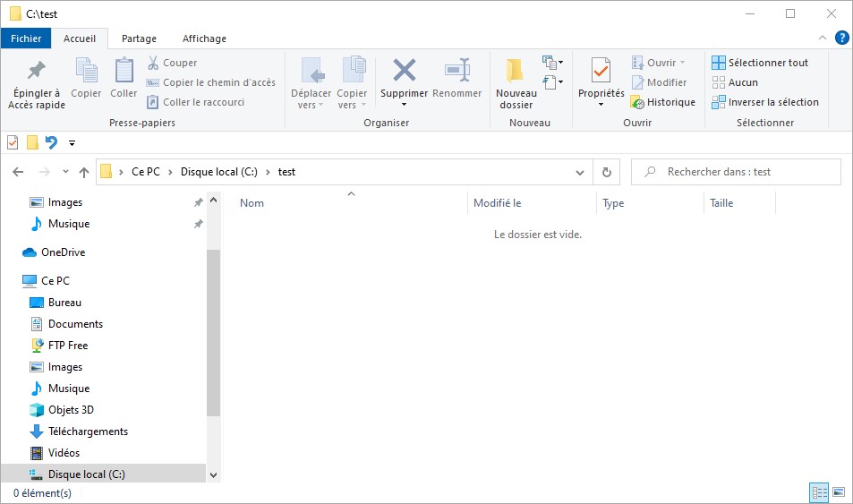This screenshot has width=853, height=504.
Task: Open the help question mark icon
Action: tap(841, 38)
